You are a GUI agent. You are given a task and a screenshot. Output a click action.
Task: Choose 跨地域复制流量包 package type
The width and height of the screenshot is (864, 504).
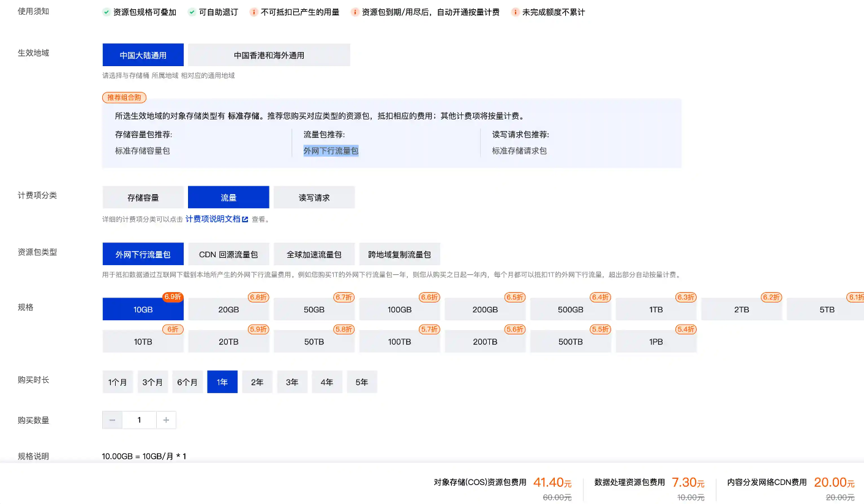(400, 254)
